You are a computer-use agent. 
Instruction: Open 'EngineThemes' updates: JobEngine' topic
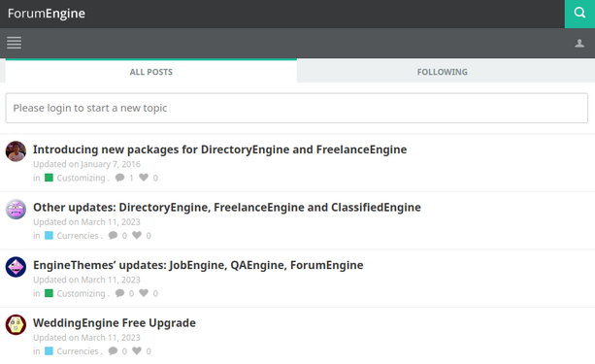pyautogui.click(x=198, y=265)
